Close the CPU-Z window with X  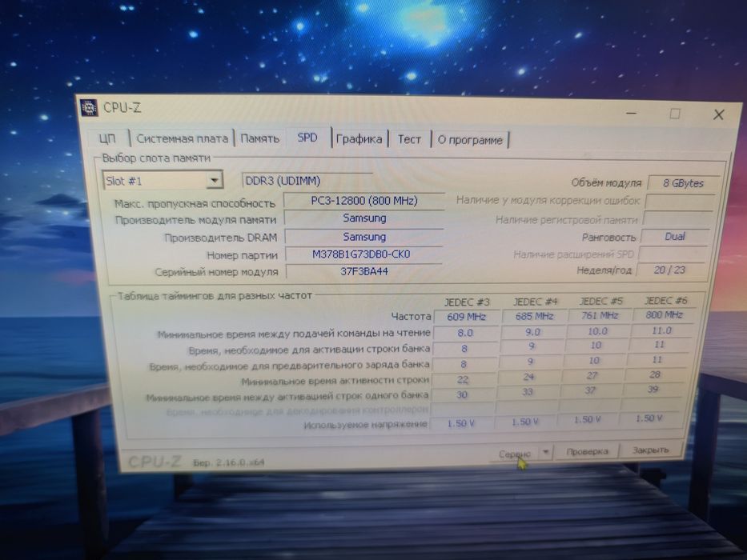coord(718,114)
